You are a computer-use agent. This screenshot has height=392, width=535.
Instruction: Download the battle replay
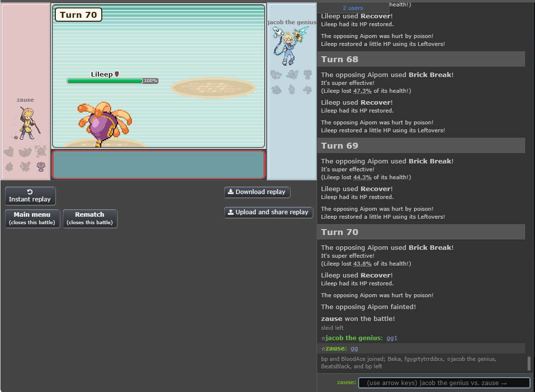(257, 192)
